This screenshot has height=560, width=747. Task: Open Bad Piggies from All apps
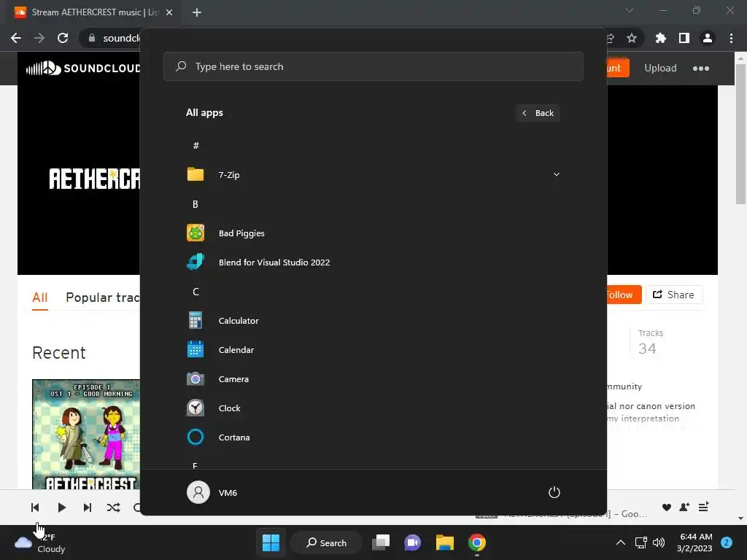point(373,233)
